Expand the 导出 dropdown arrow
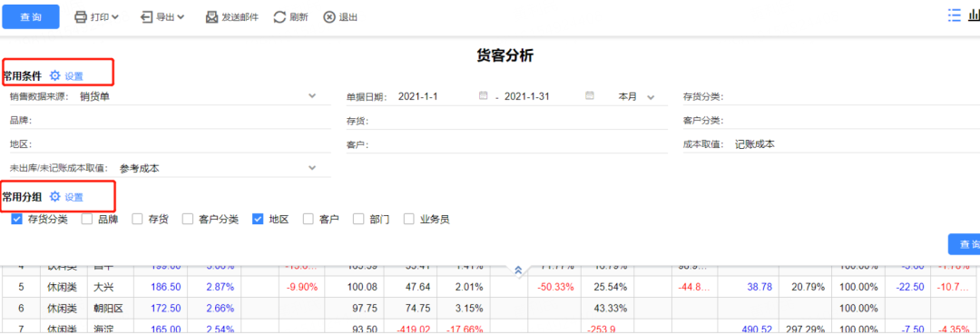This screenshot has width=980, height=335. pyautogui.click(x=181, y=17)
